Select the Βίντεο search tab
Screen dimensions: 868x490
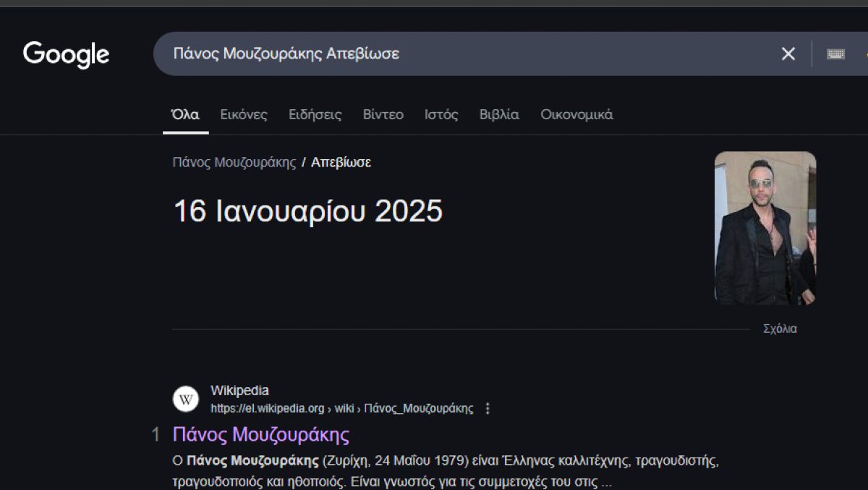click(x=383, y=114)
